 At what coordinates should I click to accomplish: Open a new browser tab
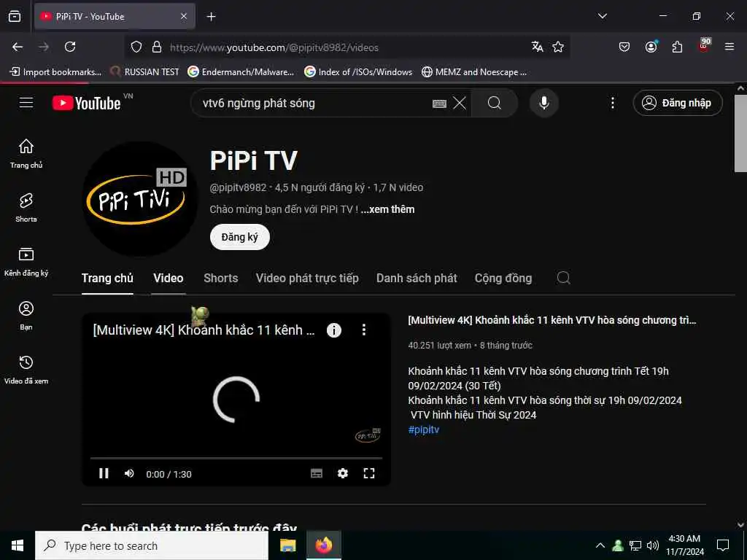click(211, 17)
